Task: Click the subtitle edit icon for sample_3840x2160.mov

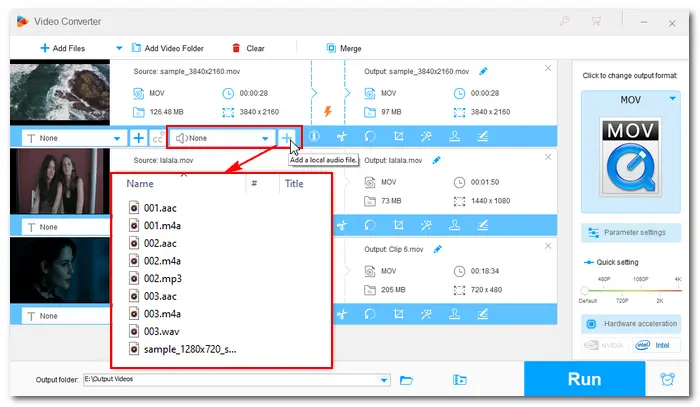Action: (483, 137)
